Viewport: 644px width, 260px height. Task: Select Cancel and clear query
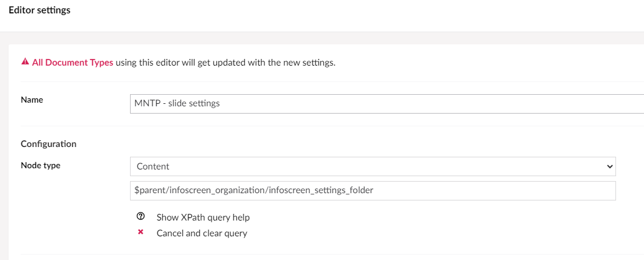[x=202, y=233]
